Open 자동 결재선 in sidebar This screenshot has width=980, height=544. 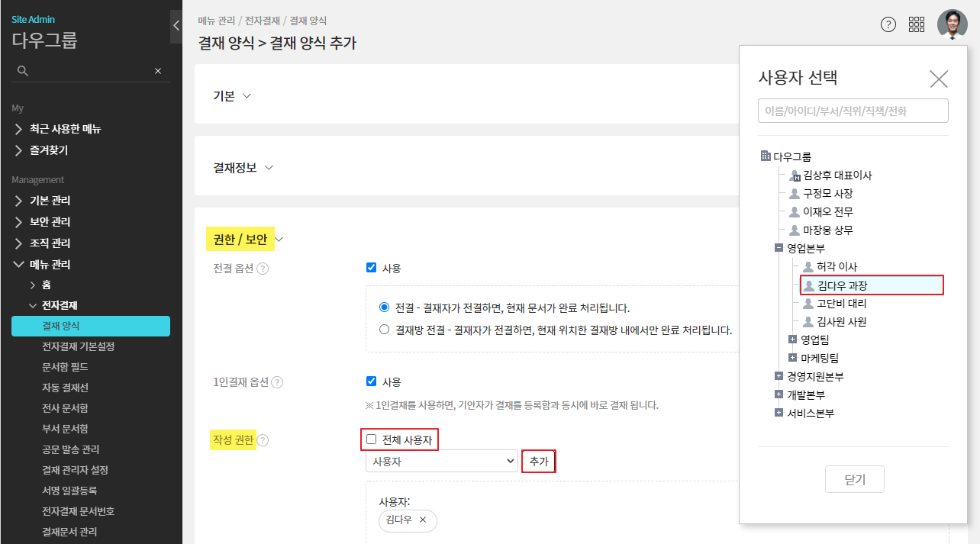click(65, 388)
